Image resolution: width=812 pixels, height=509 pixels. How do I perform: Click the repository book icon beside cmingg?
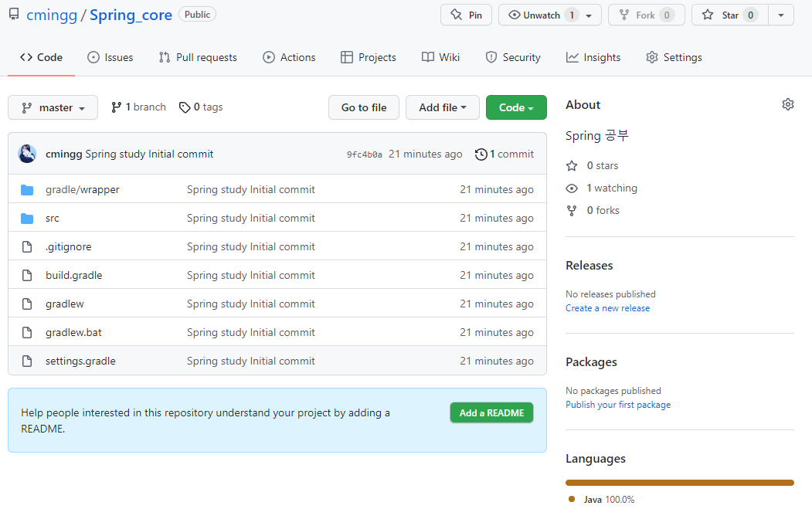14,15
